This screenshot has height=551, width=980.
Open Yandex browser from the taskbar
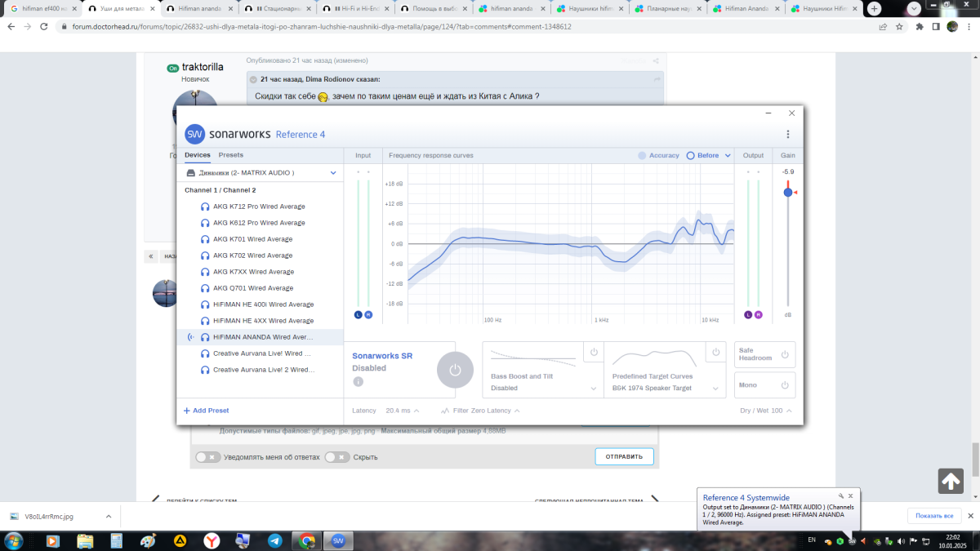coord(211,540)
